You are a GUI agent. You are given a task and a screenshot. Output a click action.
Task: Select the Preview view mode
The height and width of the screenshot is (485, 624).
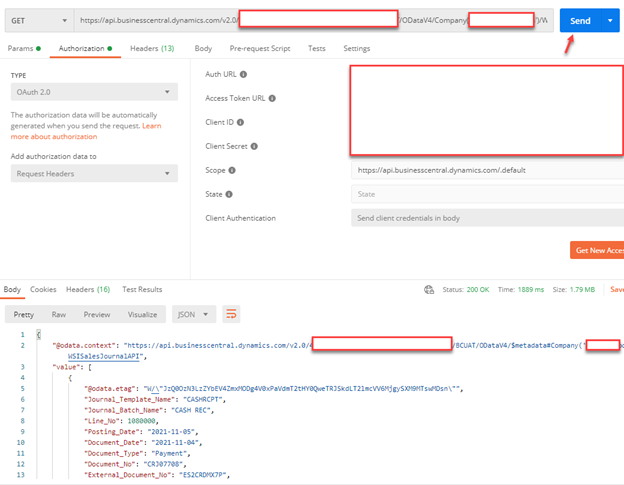click(x=97, y=314)
